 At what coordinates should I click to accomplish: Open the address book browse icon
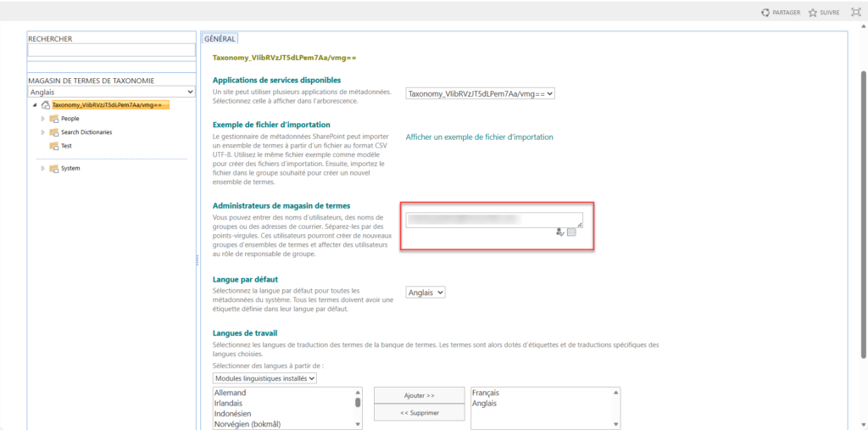[571, 232]
